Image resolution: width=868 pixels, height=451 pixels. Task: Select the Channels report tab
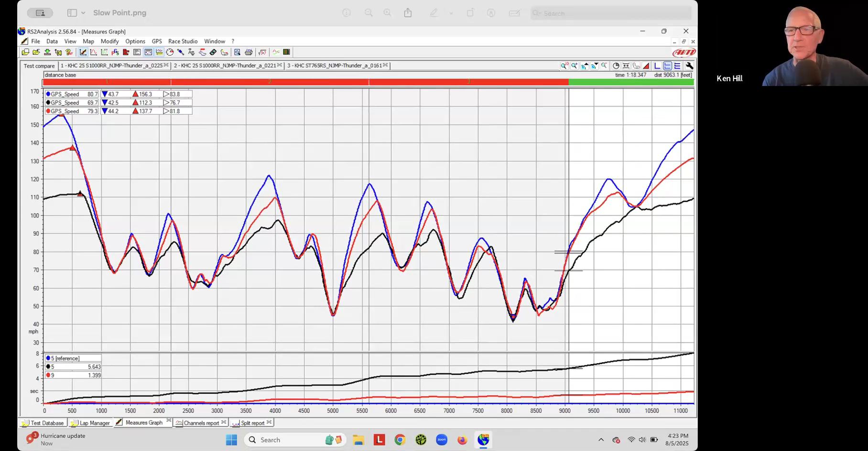click(x=201, y=423)
